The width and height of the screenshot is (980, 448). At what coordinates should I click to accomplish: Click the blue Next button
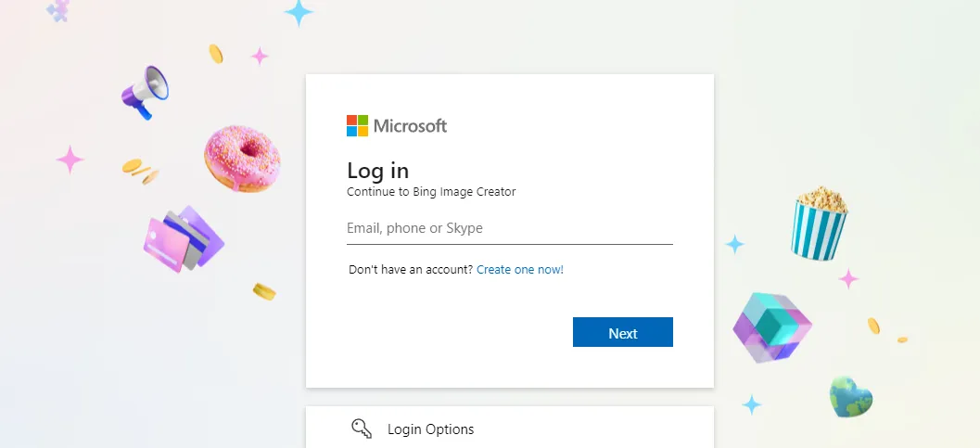tap(622, 332)
